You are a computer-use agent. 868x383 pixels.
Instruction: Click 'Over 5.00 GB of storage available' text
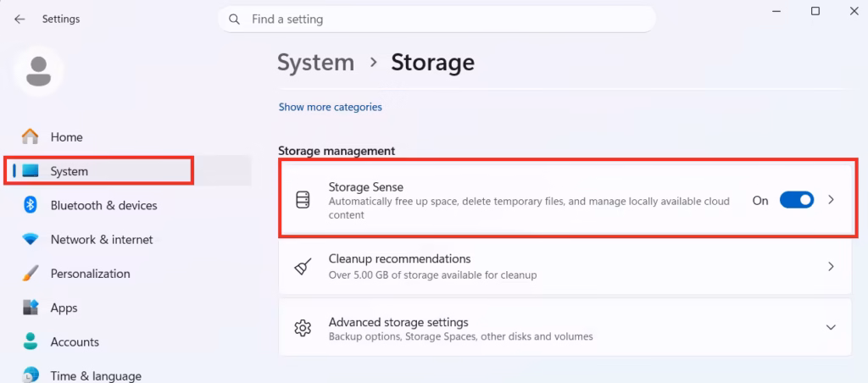coord(432,275)
